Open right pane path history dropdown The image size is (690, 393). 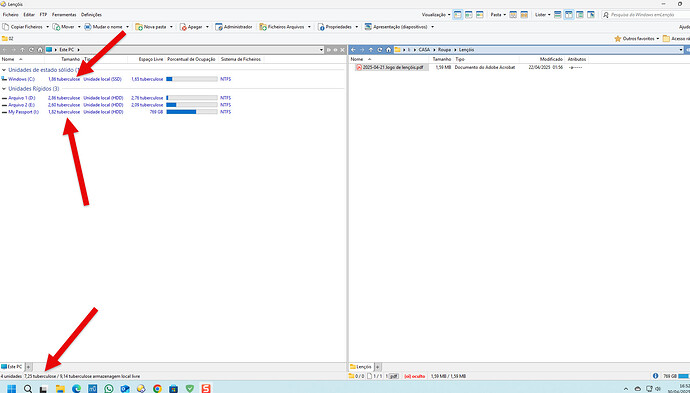coord(682,50)
